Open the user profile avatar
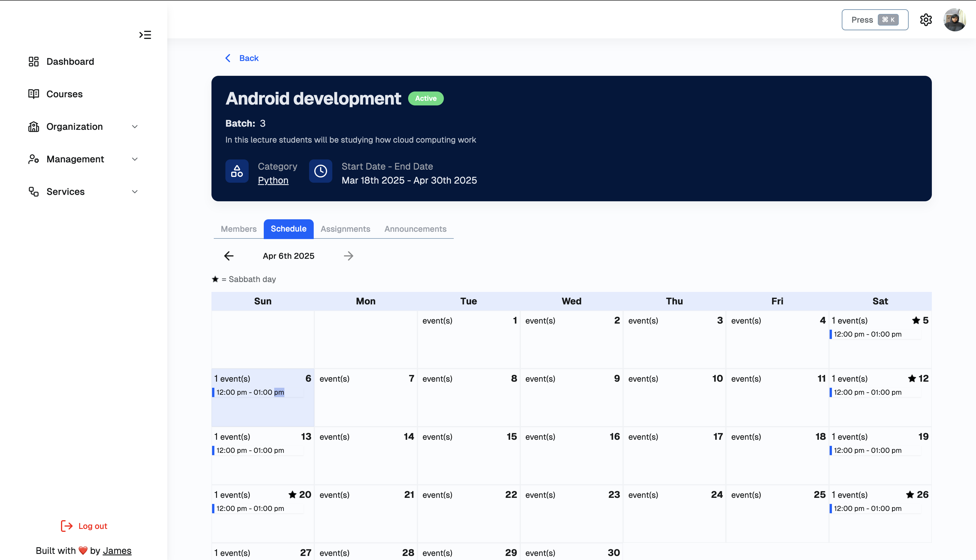The height and width of the screenshot is (560, 976). click(955, 20)
